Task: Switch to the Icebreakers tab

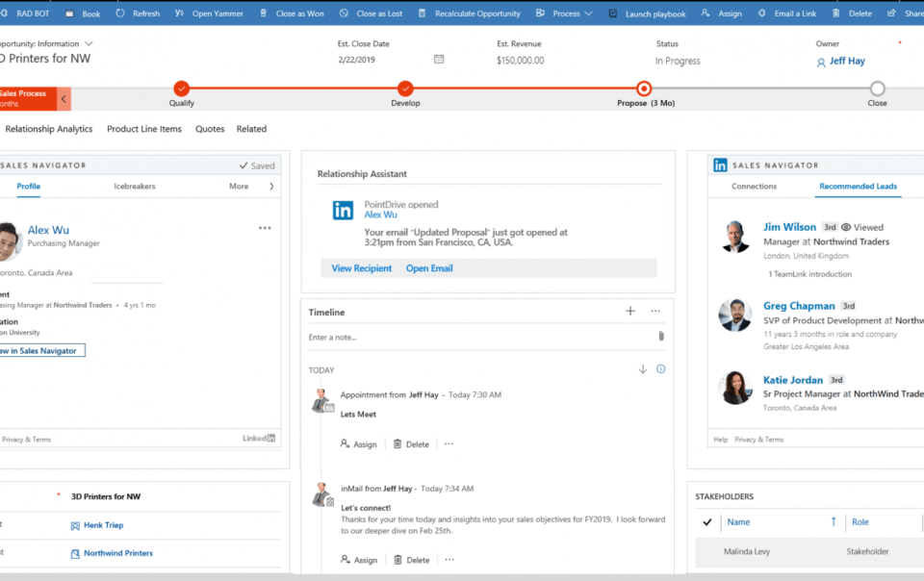Action: pyautogui.click(x=135, y=187)
